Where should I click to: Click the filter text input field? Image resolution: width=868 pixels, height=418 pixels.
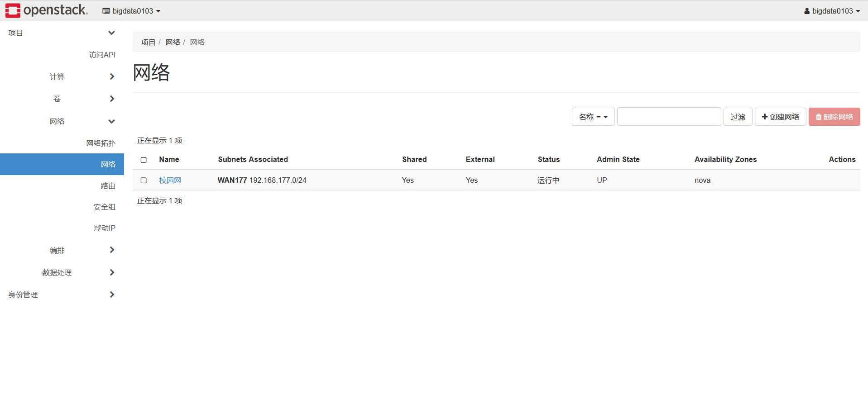[x=669, y=117]
